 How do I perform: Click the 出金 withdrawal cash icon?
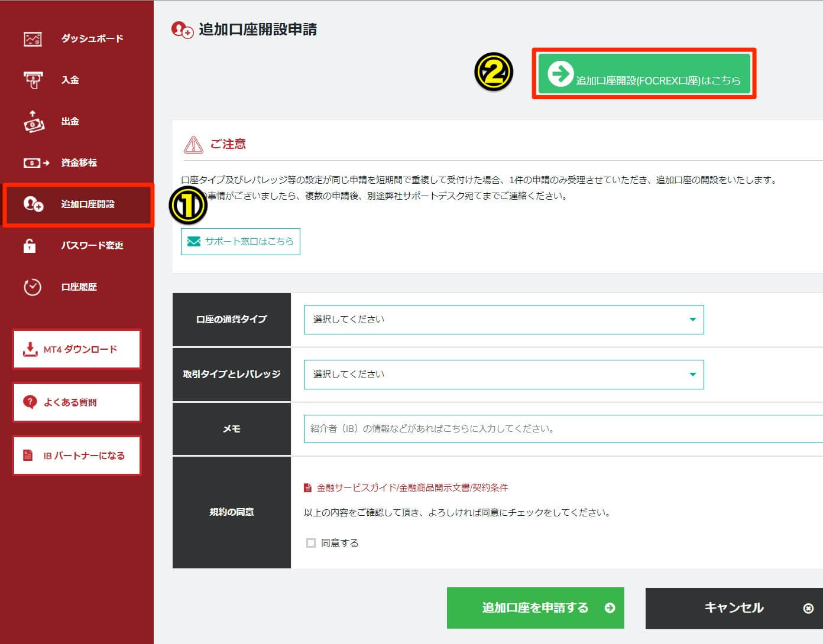pyautogui.click(x=33, y=121)
